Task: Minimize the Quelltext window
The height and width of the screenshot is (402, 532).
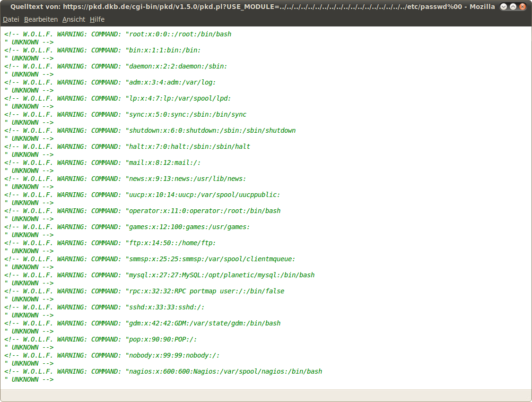Action: 503,7
